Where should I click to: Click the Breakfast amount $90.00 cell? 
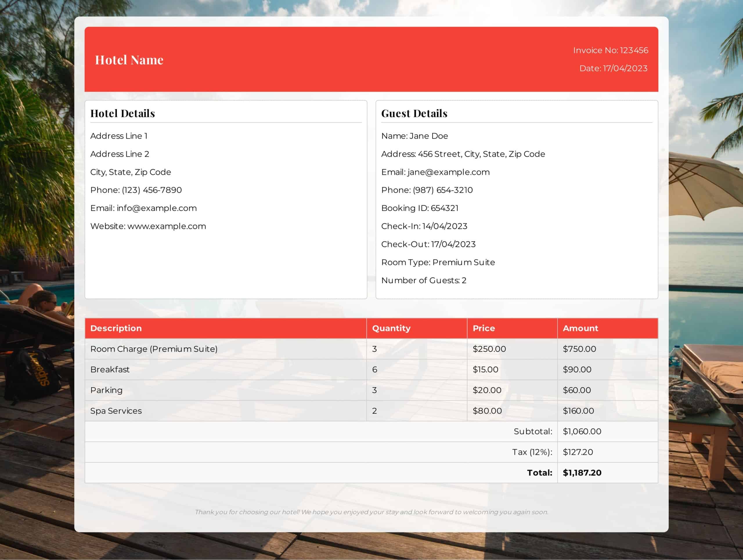[x=577, y=370]
